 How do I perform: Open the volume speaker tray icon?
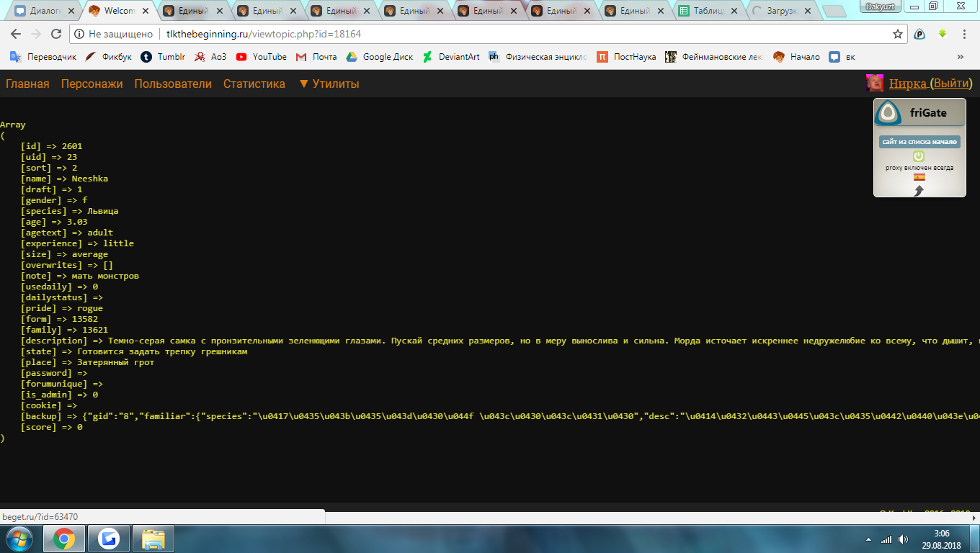(x=903, y=539)
